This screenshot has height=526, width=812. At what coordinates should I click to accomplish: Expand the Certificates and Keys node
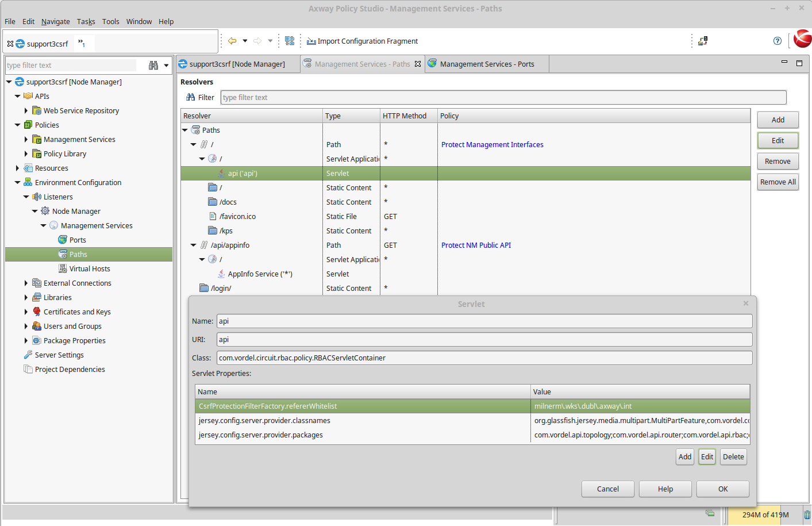26,312
